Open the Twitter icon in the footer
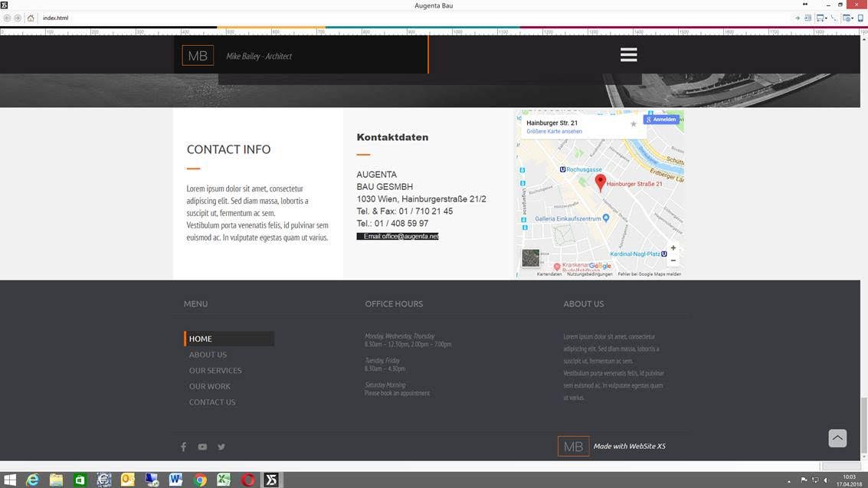 pyautogui.click(x=221, y=447)
